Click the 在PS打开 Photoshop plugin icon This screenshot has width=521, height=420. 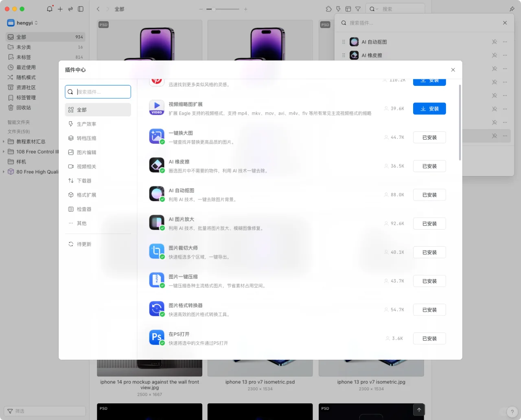pyautogui.click(x=157, y=337)
